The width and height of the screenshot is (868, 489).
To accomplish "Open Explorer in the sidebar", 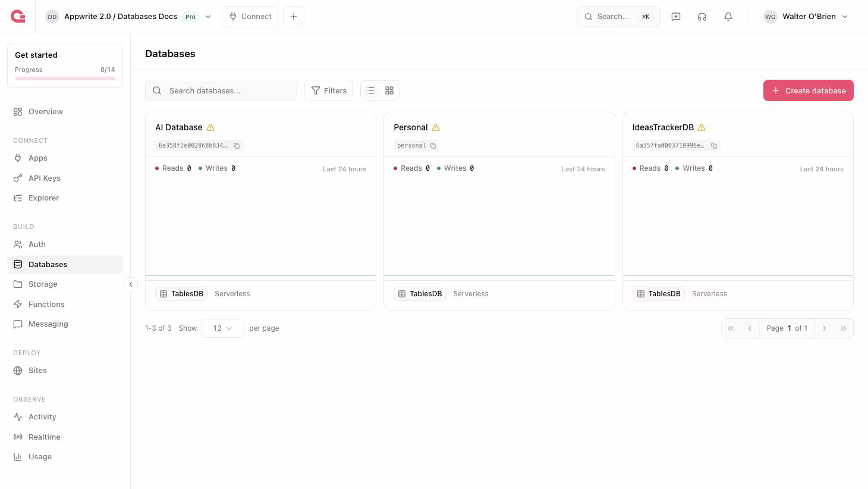I will [65, 198].
